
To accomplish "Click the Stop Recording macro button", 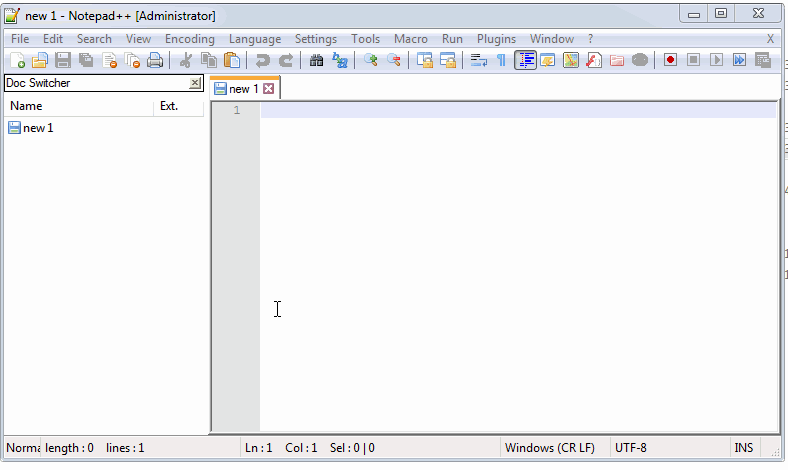I will 693,60.
